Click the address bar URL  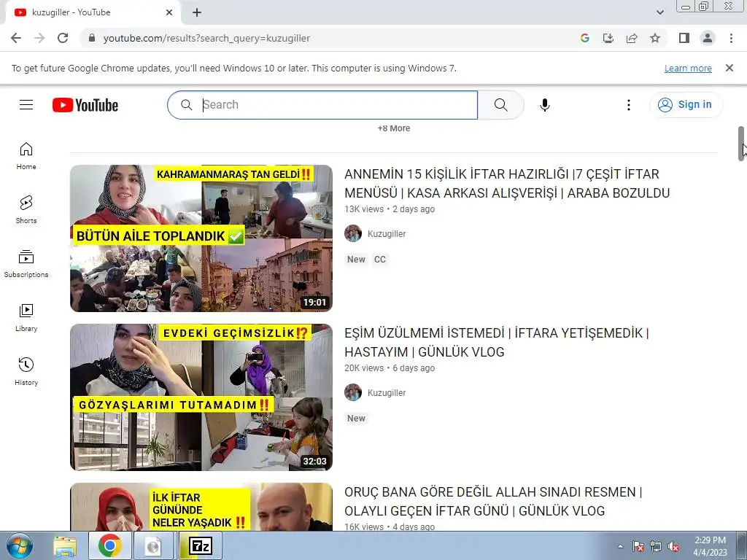pyautogui.click(x=206, y=38)
